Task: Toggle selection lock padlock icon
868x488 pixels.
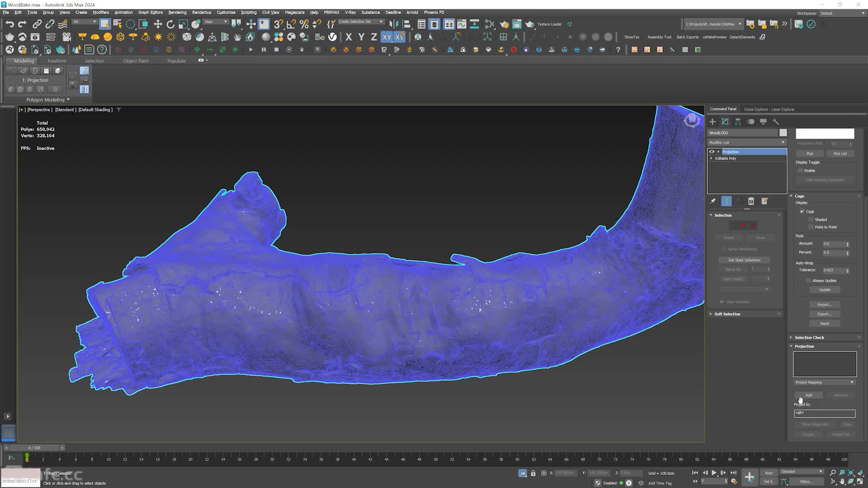Action: point(533,473)
